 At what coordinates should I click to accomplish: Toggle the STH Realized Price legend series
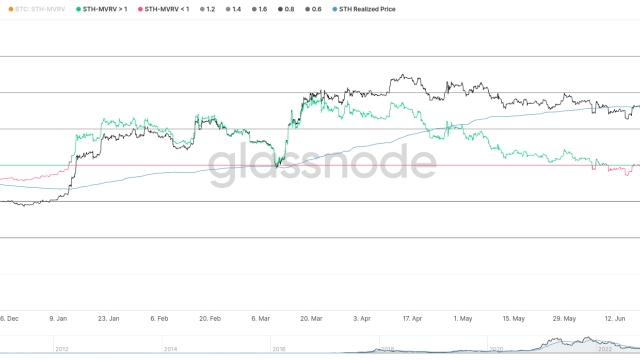point(364,9)
